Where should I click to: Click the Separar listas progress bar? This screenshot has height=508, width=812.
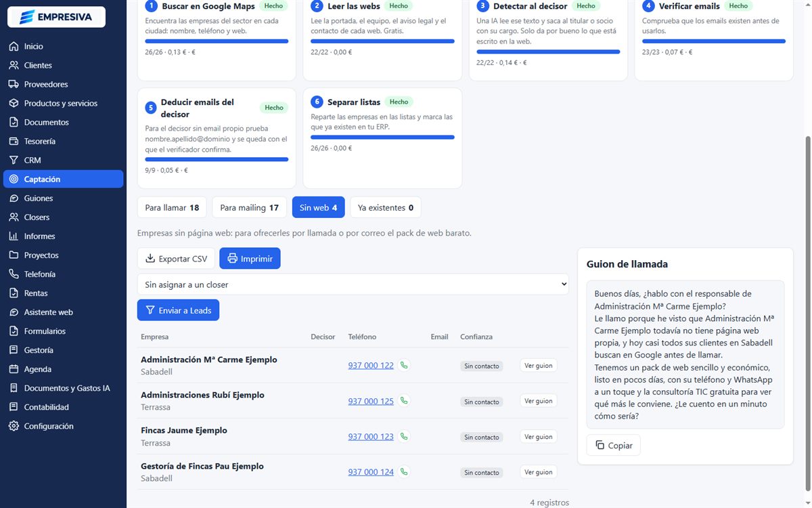click(x=382, y=137)
